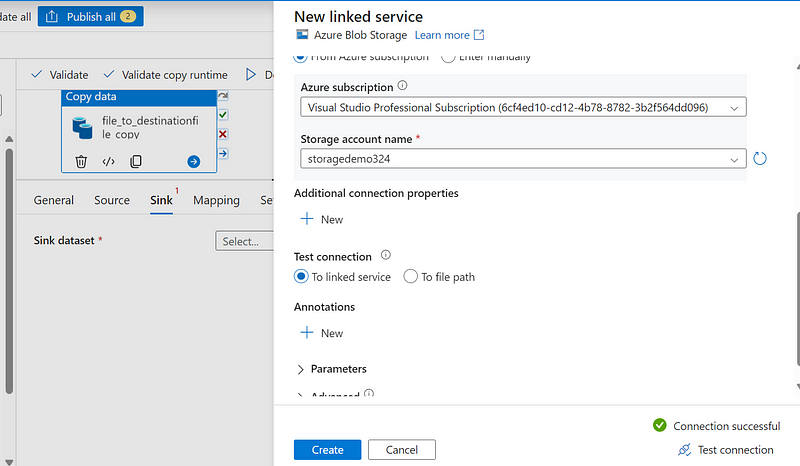Switch to the General tab
This screenshot has width=800, height=466.
click(x=54, y=200)
